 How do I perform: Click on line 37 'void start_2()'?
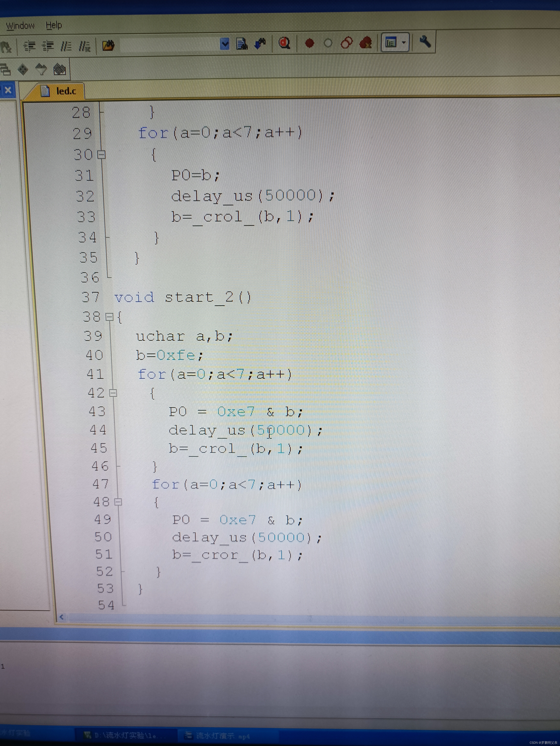tap(183, 297)
